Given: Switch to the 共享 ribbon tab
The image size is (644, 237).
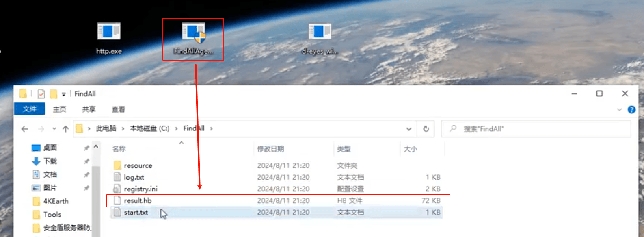Looking at the screenshot, I should tap(89, 109).
